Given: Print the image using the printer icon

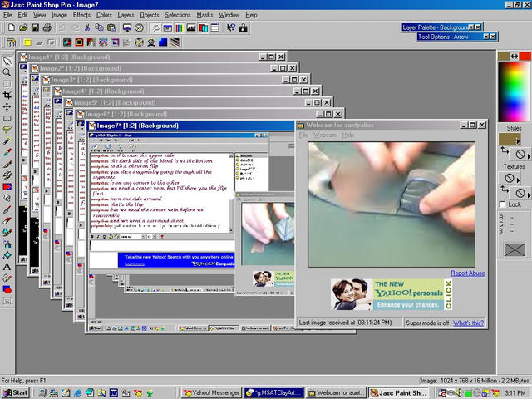Looking at the screenshot, I should pyautogui.click(x=47, y=27).
